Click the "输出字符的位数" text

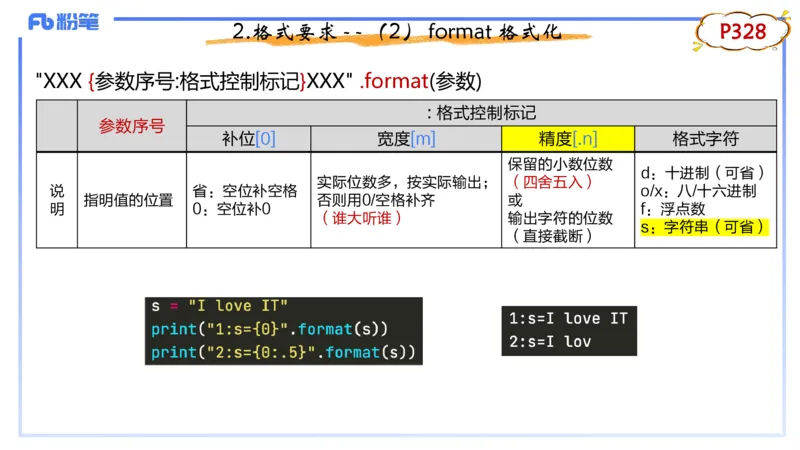point(560,218)
